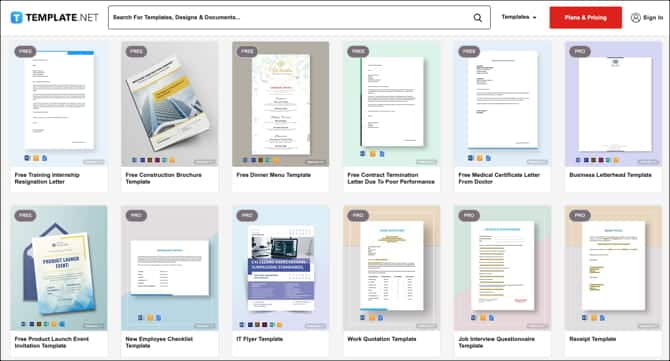Screen dimensions: 670x361
Task: Click the Template.net logo icon
Action: click(x=17, y=18)
